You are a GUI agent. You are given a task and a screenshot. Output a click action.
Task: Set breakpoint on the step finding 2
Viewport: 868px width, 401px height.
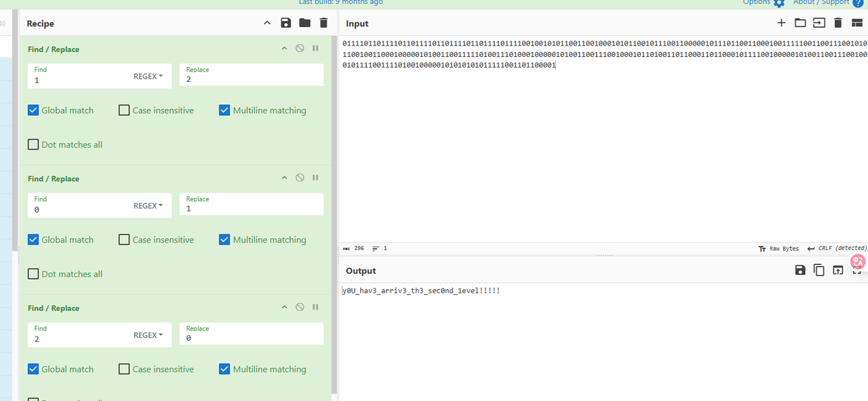click(x=315, y=308)
